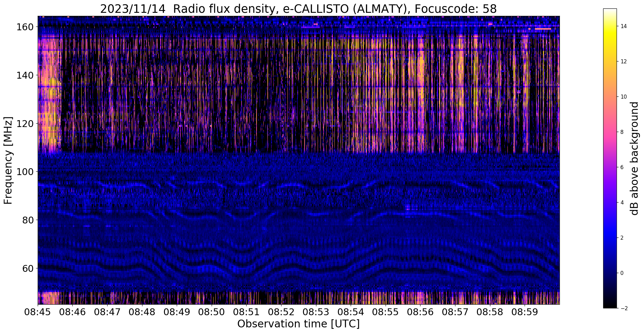
Task: Click the colorbar tick label 4
Action: point(622,203)
